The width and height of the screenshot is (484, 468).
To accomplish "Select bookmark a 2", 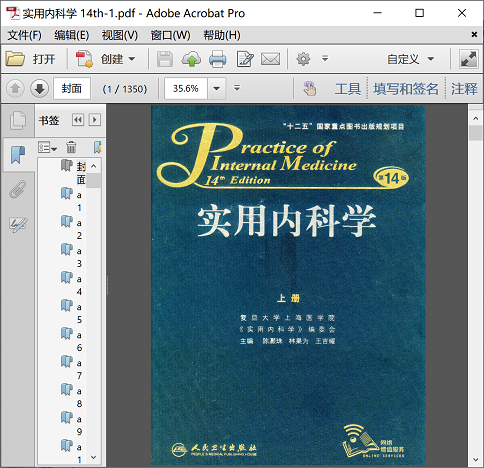I will [79, 229].
